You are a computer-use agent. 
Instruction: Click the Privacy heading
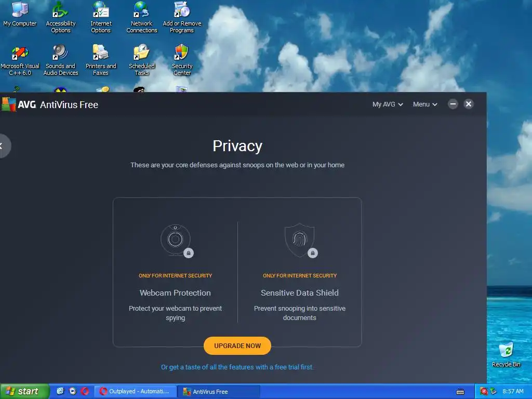point(237,146)
